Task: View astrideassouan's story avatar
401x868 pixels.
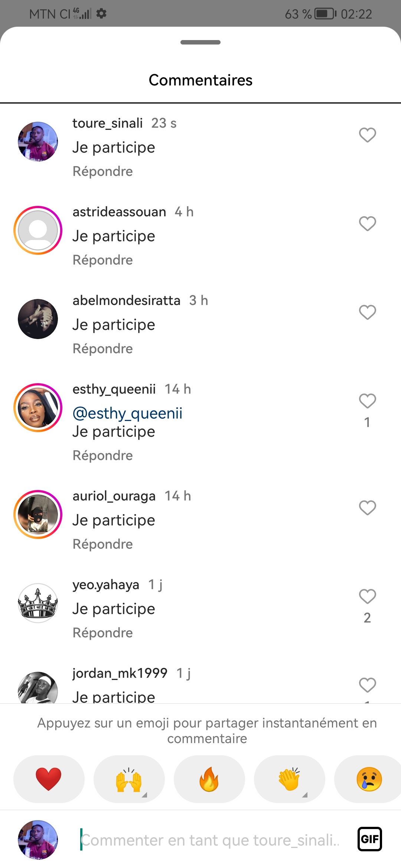Action: click(x=38, y=230)
